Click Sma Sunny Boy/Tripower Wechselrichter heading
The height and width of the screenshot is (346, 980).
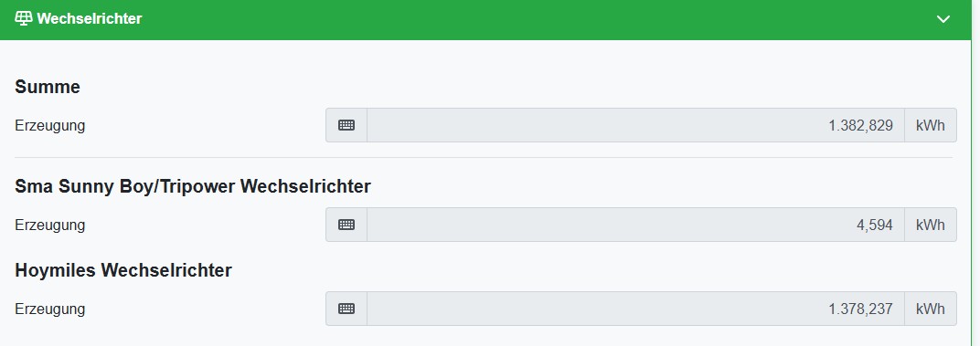pos(193,186)
